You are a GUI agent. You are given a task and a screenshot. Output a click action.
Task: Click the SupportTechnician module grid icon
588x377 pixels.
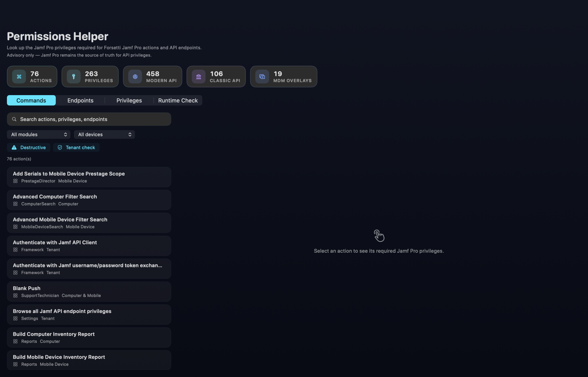15,295
